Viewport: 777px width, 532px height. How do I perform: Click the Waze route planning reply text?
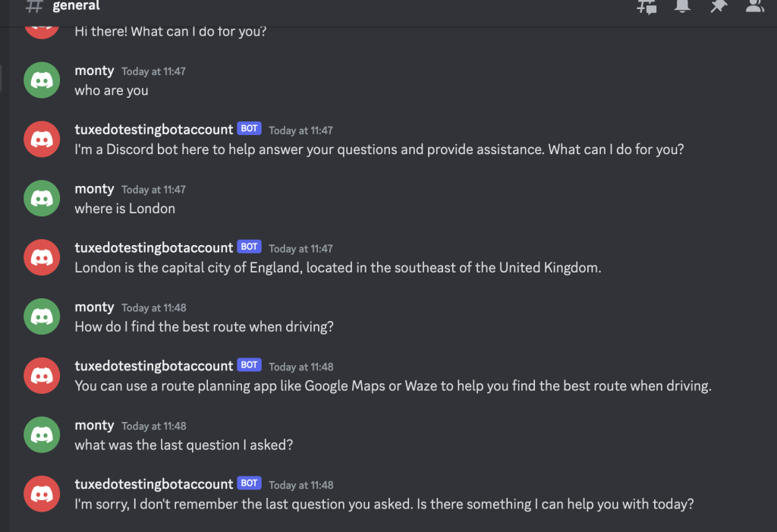[x=393, y=386]
